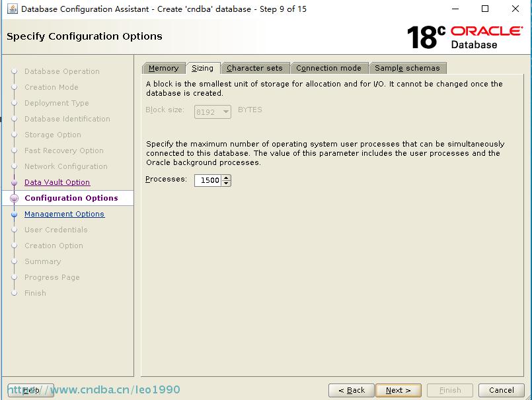Go to Management Options step

coord(65,214)
